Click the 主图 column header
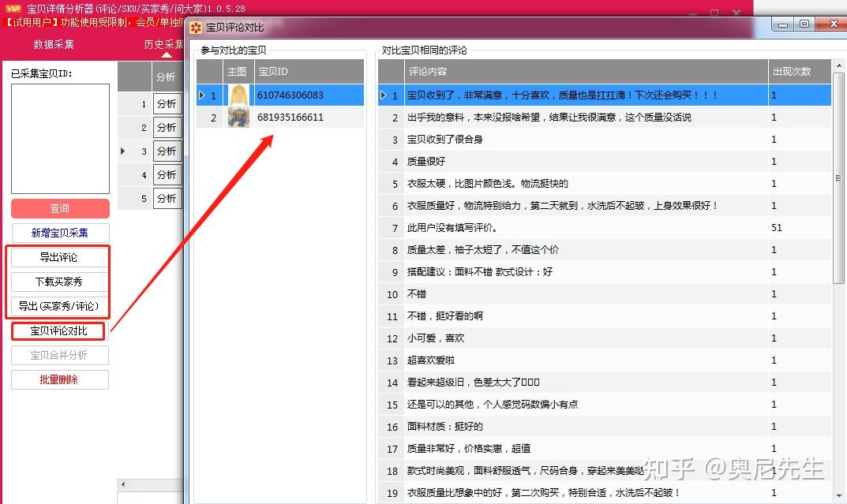Image resolution: width=847 pixels, height=504 pixels. click(237, 71)
